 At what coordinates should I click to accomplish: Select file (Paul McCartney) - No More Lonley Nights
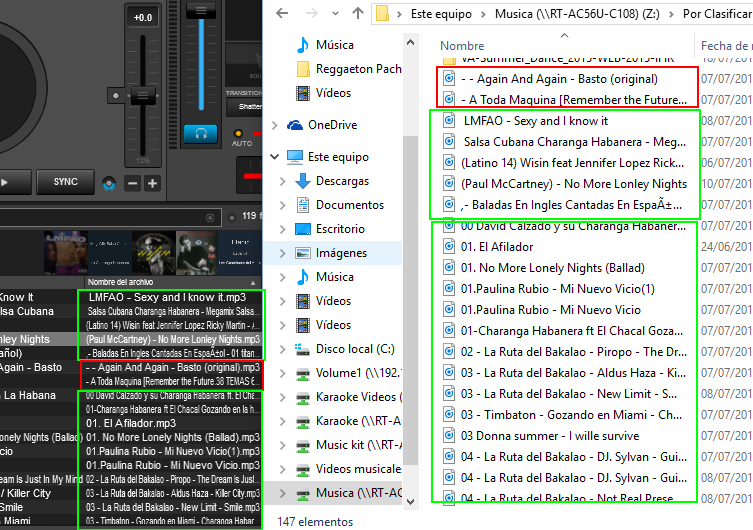(574, 184)
